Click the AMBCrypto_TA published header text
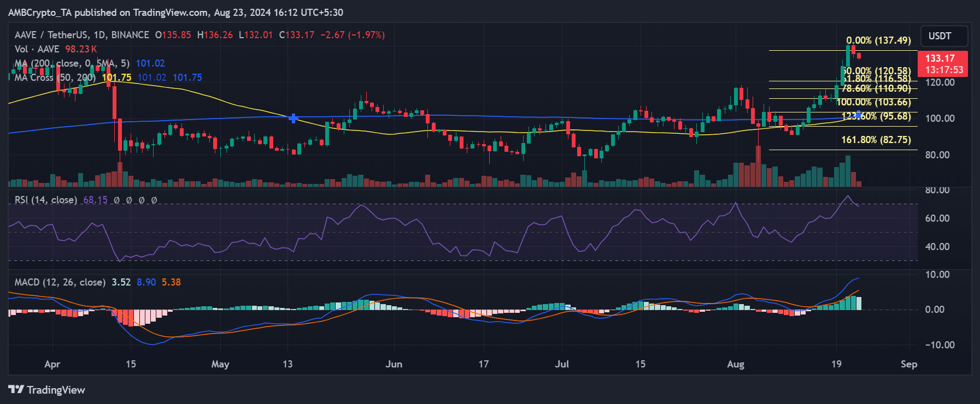Viewport: 980px width, 404px height. [x=175, y=12]
